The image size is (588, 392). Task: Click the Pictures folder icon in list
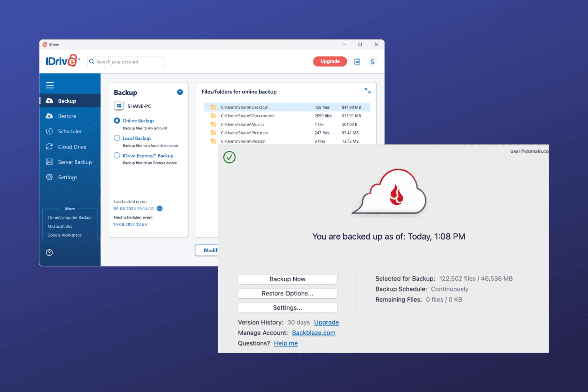coord(214,133)
